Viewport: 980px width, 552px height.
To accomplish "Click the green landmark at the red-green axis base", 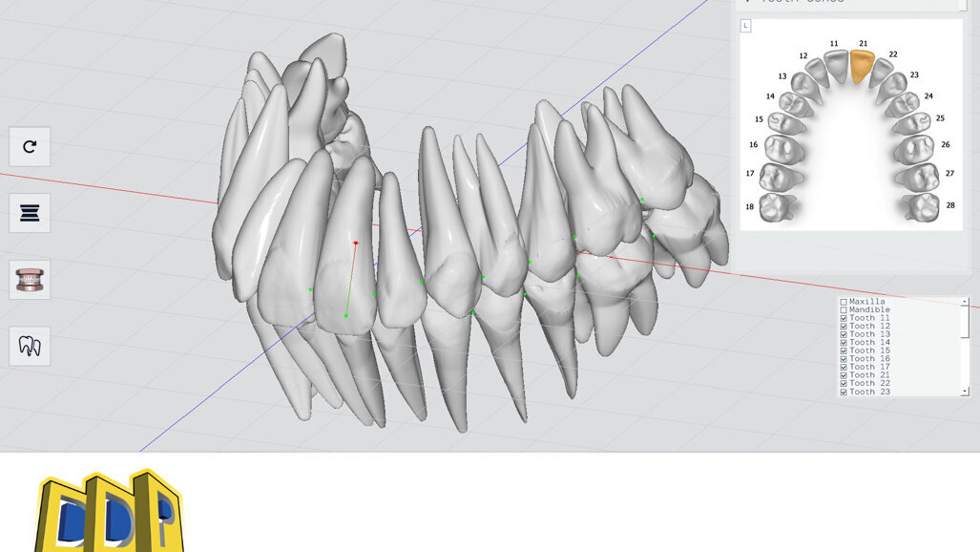I will point(346,316).
